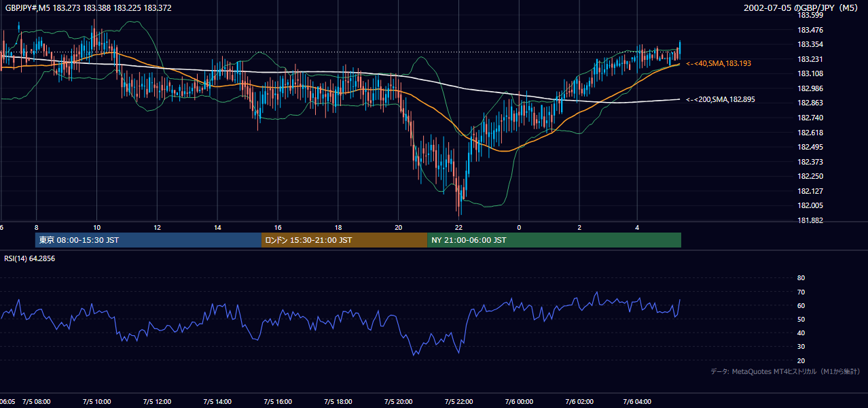Click the Tokyo session bar 東京 08:00-15:30 JST
Screen dimensions: 868x408
148,240
